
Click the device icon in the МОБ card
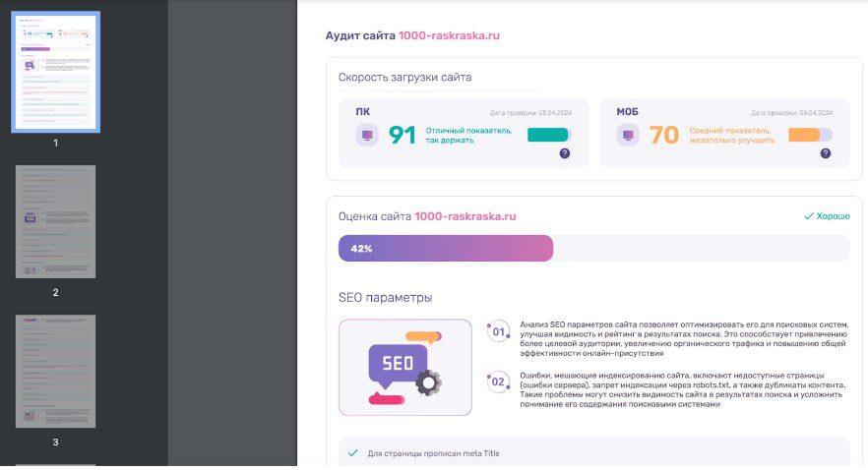pyautogui.click(x=628, y=135)
